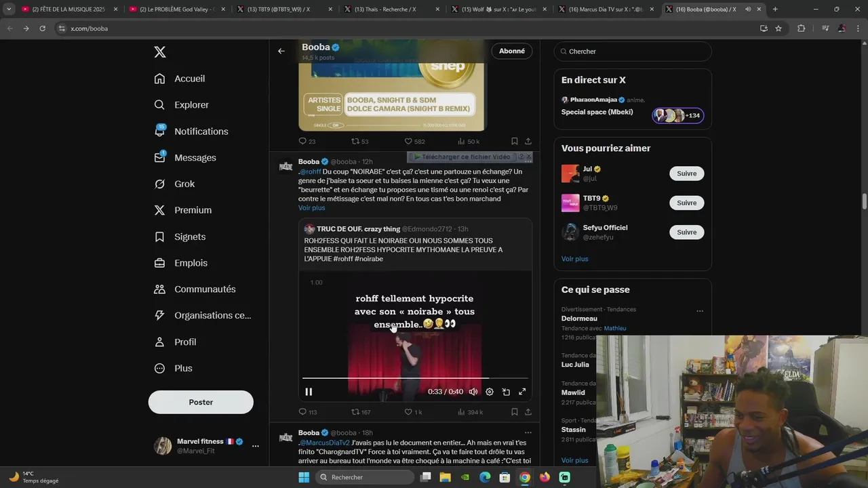The width and height of the screenshot is (868, 488).
Task: Go to Profil page
Action: (x=175, y=342)
